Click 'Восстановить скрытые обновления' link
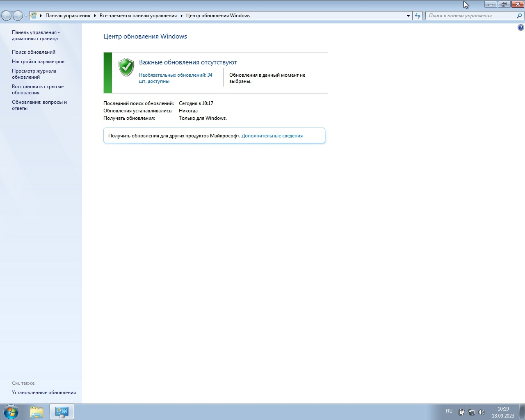Image resolution: width=525 pixels, height=420 pixels. click(38, 89)
